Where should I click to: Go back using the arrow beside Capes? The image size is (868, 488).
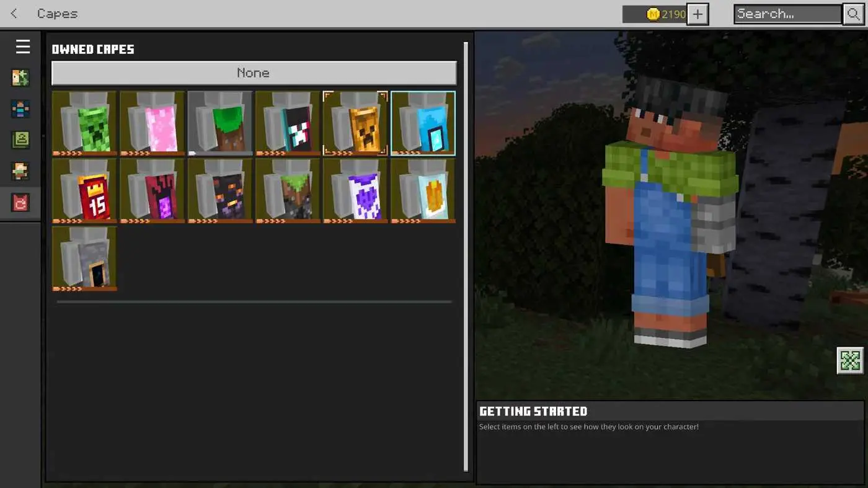point(14,14)
